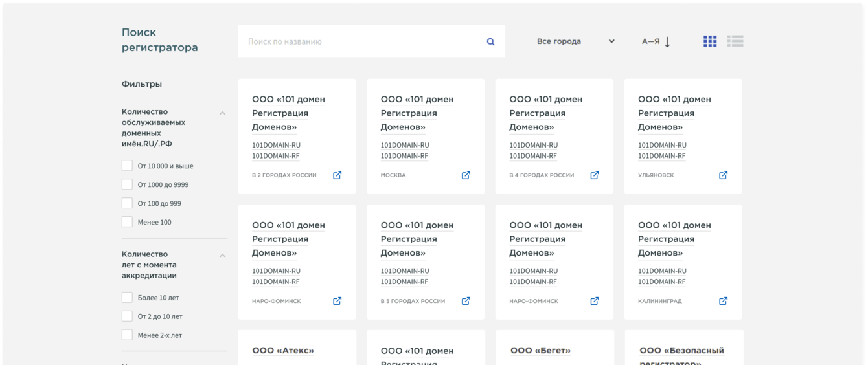This screenshot has height=365, width=868.
Task: Click the 'Ульяновск' location text
Action: pyautogui.click(x=656, y=175)
